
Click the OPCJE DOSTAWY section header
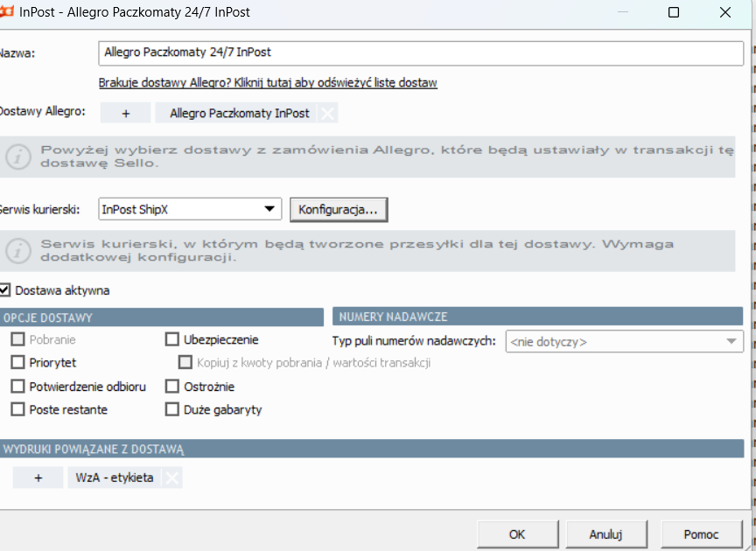click(162, 317)
